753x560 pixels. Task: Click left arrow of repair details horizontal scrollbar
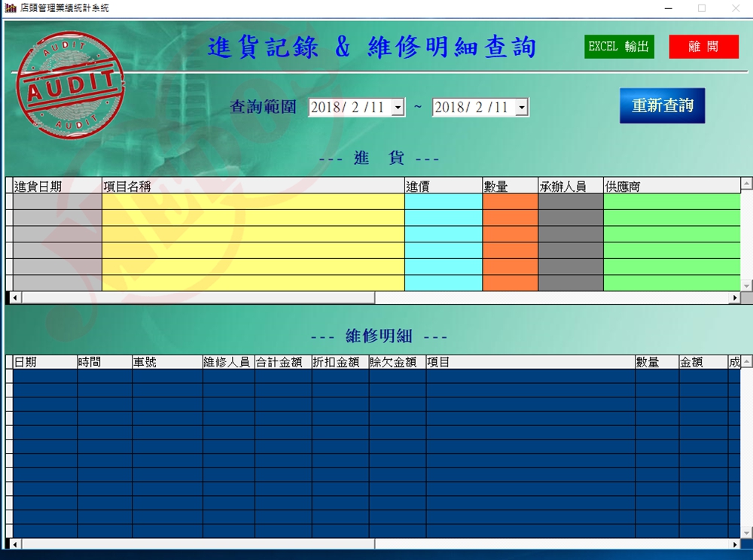click(x=14, y=544)
